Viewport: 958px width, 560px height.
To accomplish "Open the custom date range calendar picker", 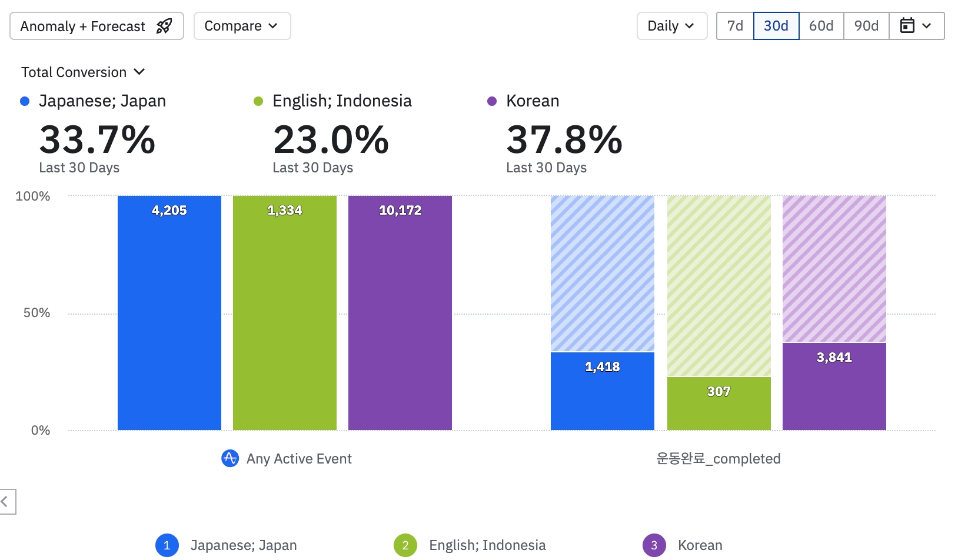I will [x=916, y=26].
